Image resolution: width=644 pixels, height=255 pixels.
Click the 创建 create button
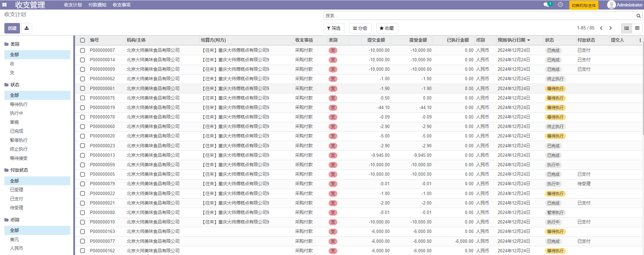tap(12, 28)
